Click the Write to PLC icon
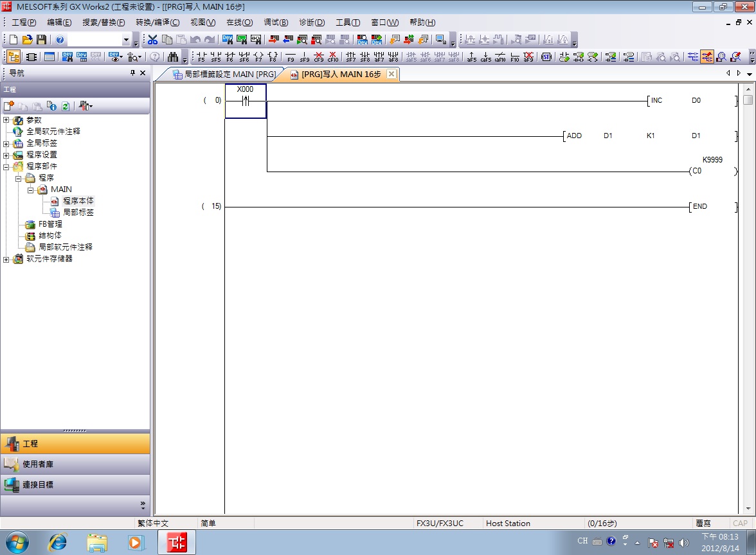 point(273,40)
